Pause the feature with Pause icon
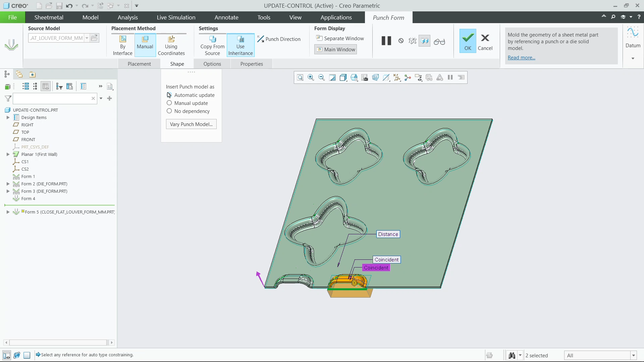644x362 pixels. click(386, 41)
